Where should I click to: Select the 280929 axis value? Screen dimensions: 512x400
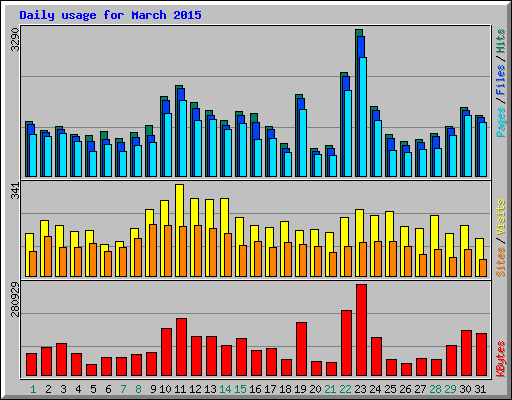[x=15, y=299]
